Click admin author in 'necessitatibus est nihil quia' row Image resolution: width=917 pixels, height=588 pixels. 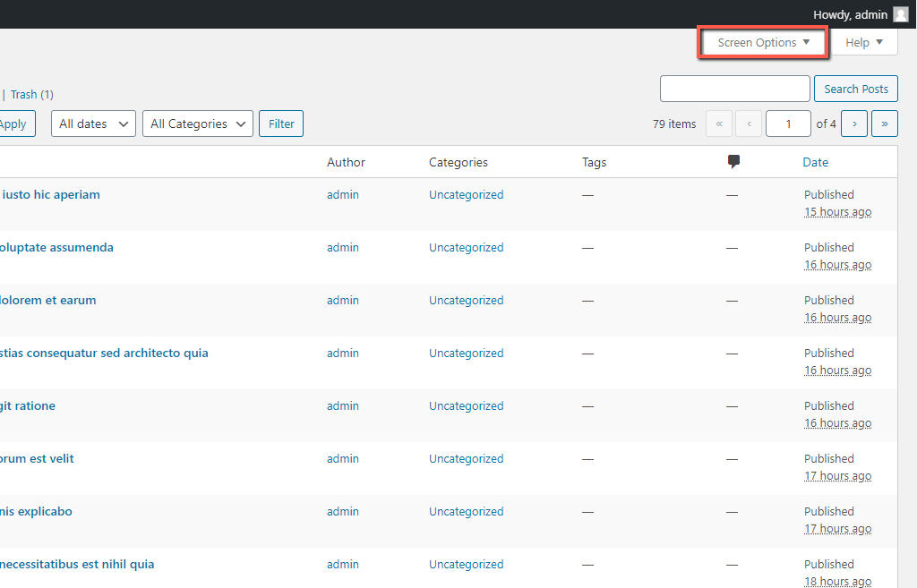[x=343, y=564]
